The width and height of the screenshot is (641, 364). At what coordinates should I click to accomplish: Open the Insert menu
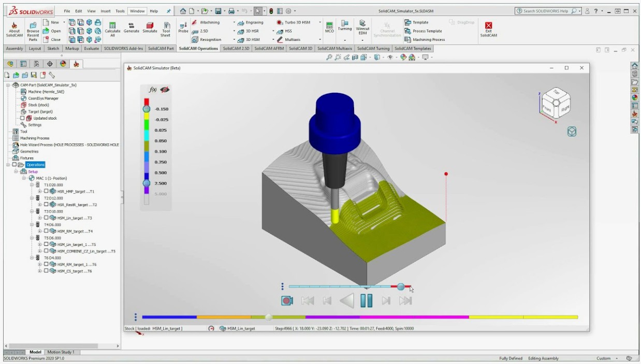point(106,11)
